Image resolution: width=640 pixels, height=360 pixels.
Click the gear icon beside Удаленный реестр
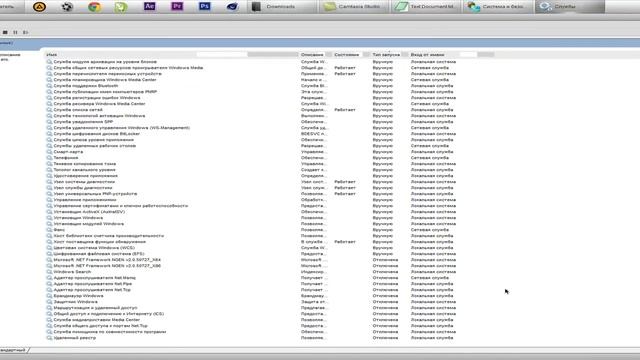point(49,338)
